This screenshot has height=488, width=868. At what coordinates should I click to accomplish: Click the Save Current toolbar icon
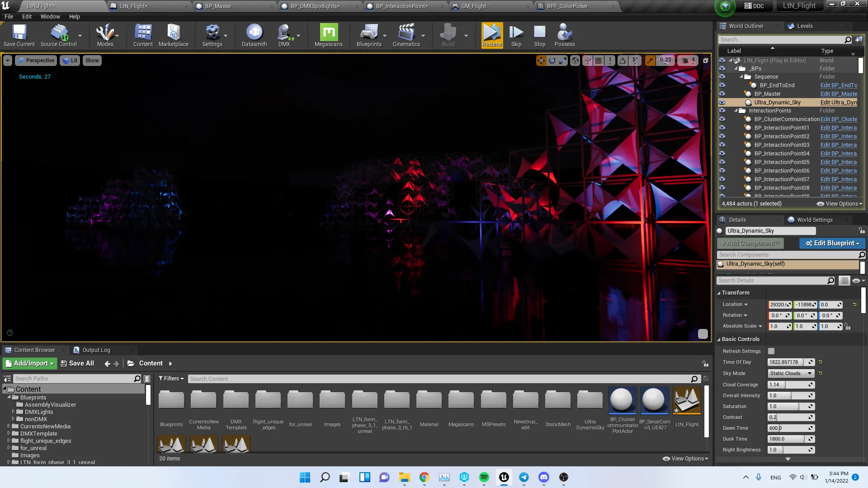click(19, 35)
